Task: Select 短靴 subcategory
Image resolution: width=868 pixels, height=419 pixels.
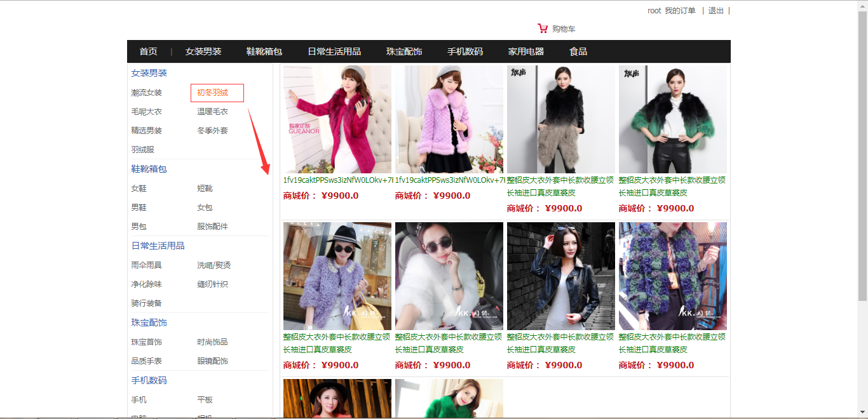Action: coord(205,189)
